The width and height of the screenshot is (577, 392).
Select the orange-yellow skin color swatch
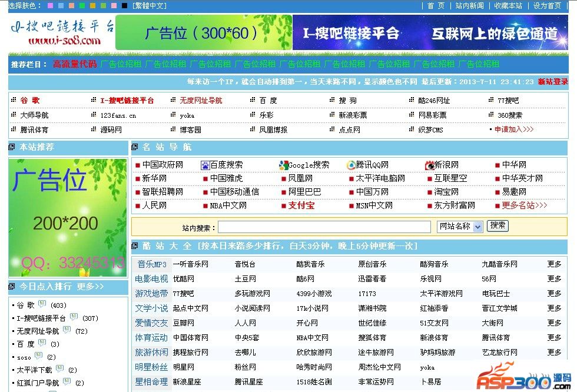point(93,5)
